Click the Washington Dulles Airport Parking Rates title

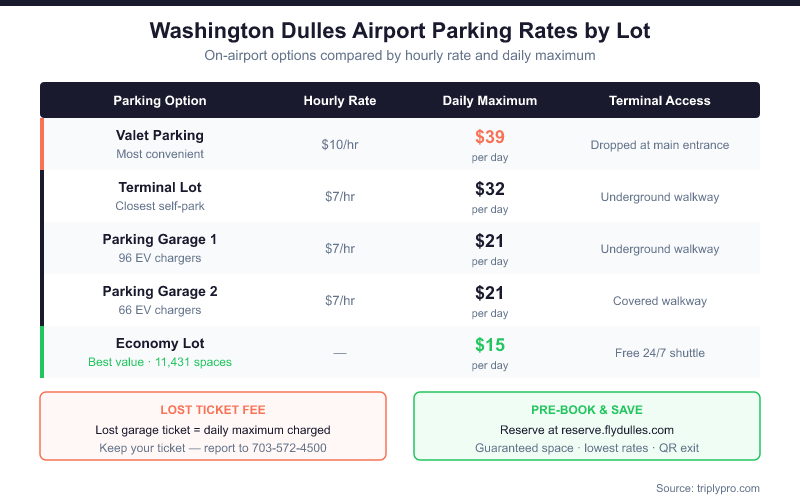(400, 31)
